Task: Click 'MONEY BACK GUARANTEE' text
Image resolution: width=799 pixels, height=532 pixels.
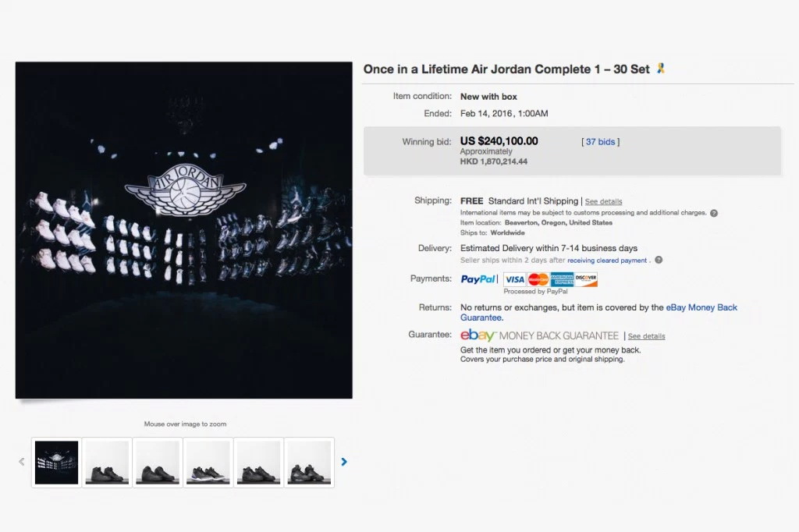Action: pos(559,335)
